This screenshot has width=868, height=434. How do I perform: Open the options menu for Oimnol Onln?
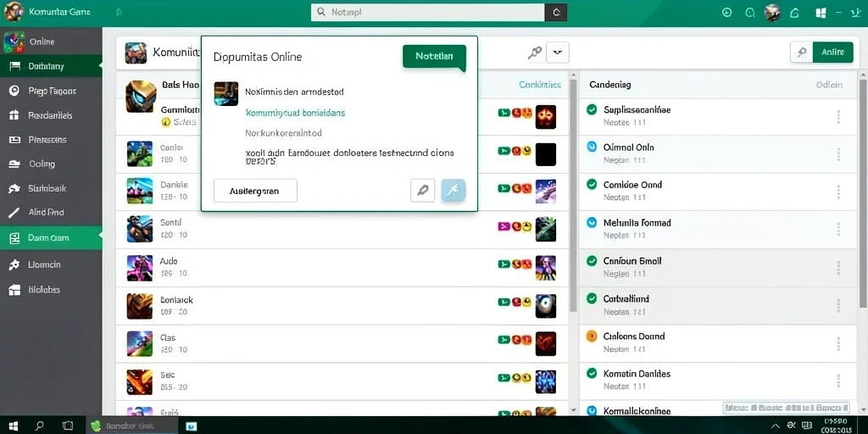pyautogui.click(x=838, y=154)
